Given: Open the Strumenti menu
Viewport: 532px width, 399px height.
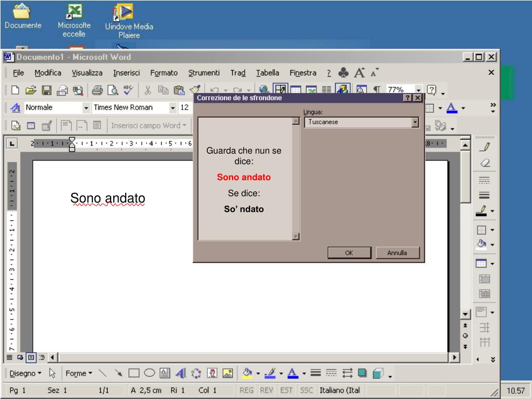Looking at the screenshot, I should [x=204, y=73].
